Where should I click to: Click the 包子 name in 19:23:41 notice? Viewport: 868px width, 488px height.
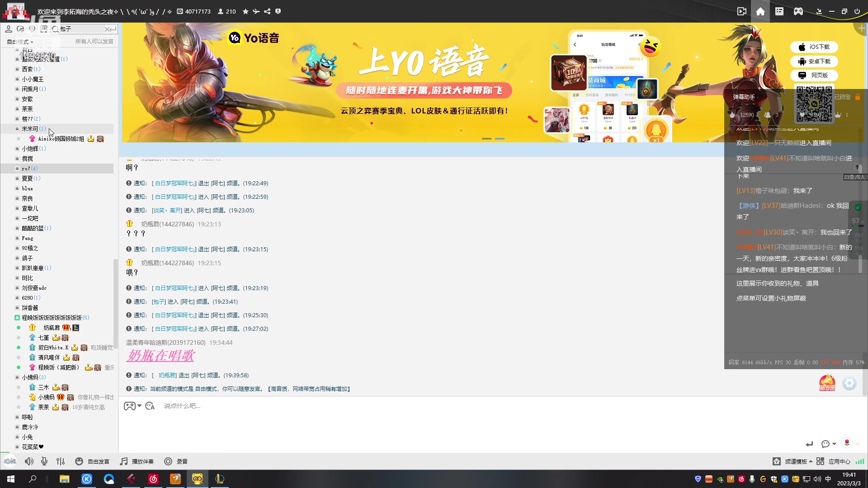(159, 302)
